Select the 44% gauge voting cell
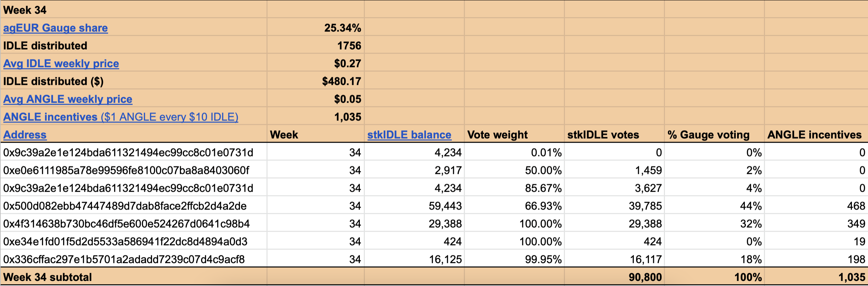The image size is (868, 286). pyautogui.click(x=715, y=206)
